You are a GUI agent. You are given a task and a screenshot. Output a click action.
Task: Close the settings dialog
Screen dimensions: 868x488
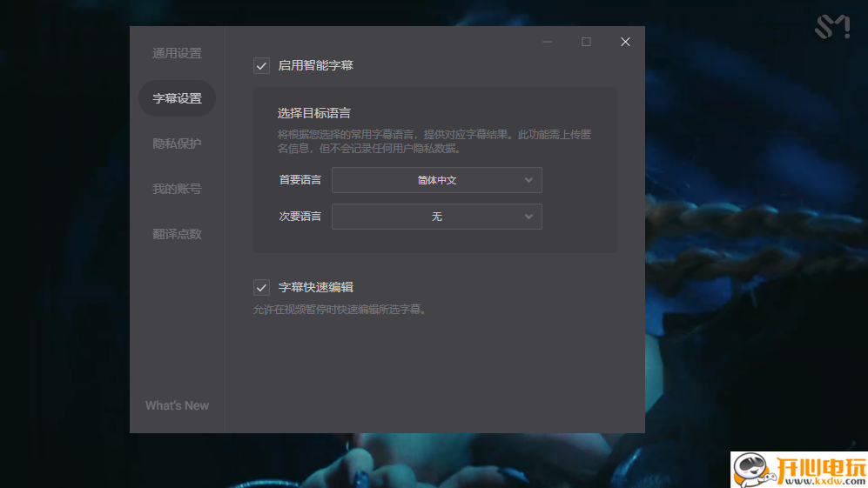(x=625, y=42)
